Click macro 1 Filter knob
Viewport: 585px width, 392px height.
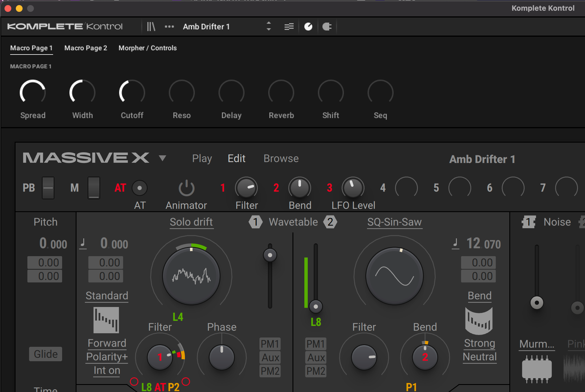(246, 188)
